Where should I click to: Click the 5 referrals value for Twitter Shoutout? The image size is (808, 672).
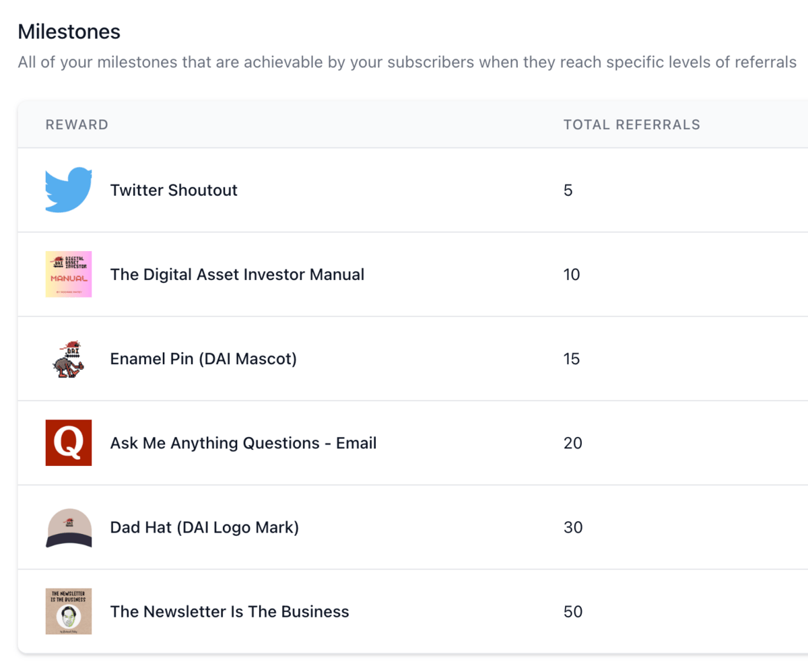tap(568, 191)
